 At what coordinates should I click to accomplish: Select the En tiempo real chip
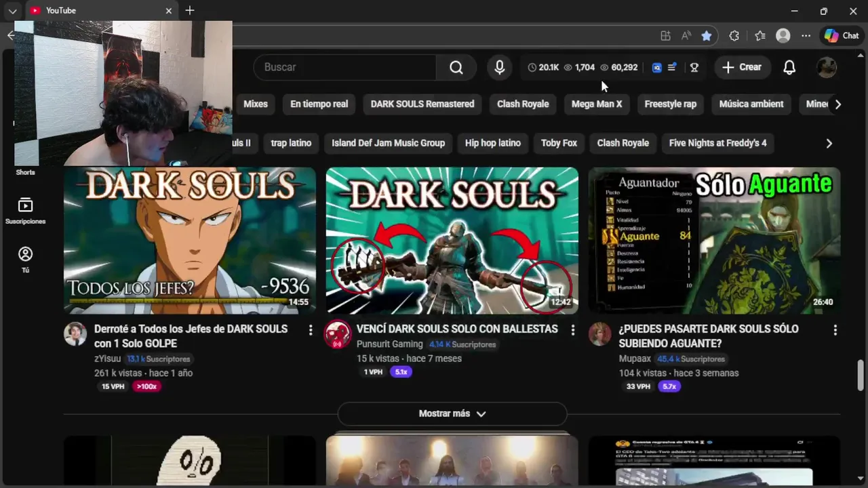click(x=319, y=104)
